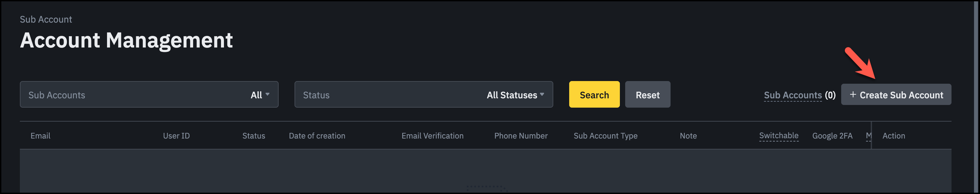The height and width of the screenshot is (194, 980).
Task: Reset the filters with the Reset button
Action: point(647,95)
